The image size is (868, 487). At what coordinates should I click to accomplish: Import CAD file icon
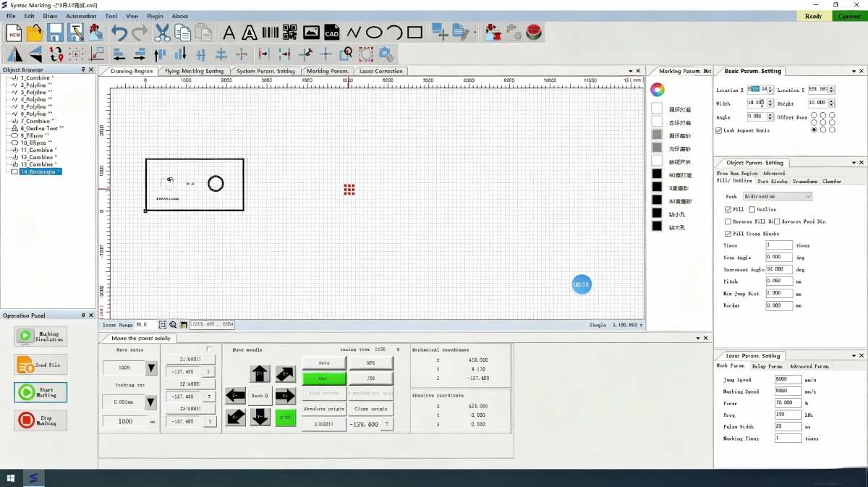331,33
